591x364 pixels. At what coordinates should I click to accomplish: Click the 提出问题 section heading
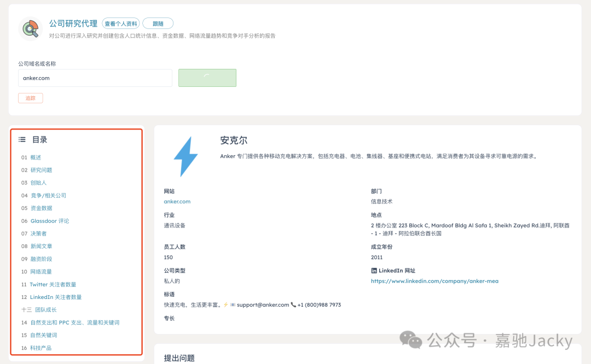pyautogui.click(x=179, y=358)
